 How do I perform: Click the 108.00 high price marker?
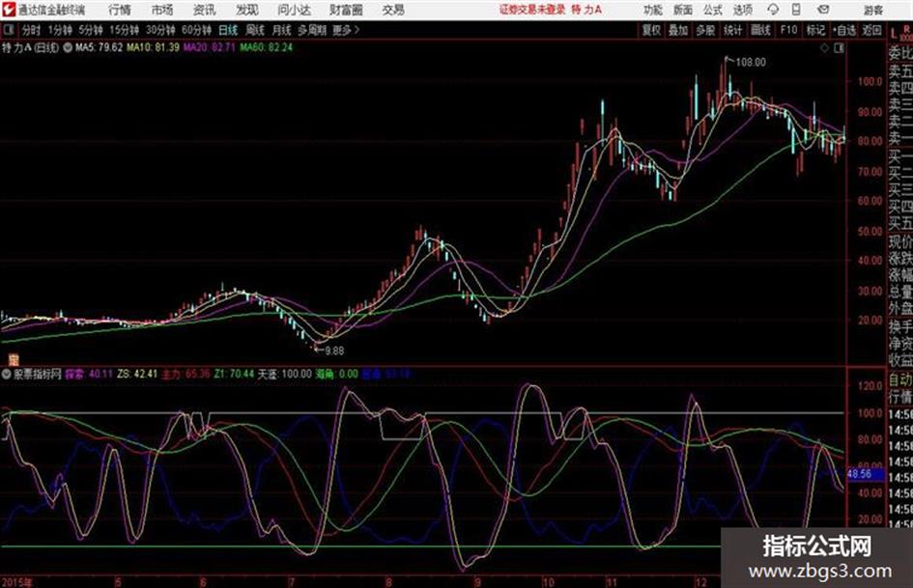[x=751, y=63]
